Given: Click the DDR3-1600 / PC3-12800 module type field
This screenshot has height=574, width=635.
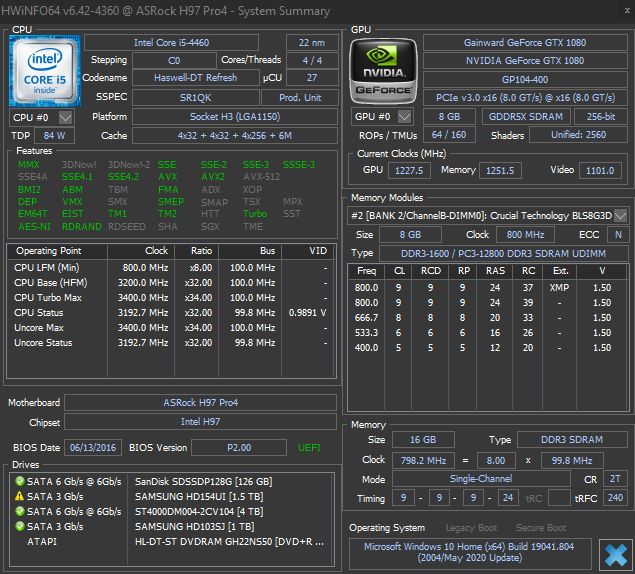Looking at the screenshot, I should click(x=503, y=254).
